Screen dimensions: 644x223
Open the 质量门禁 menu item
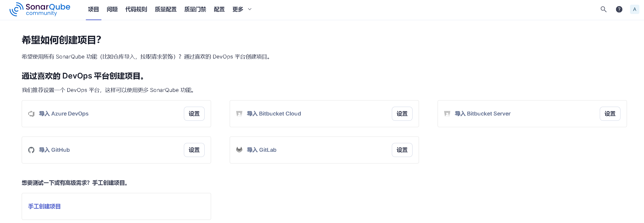point(195,10)
